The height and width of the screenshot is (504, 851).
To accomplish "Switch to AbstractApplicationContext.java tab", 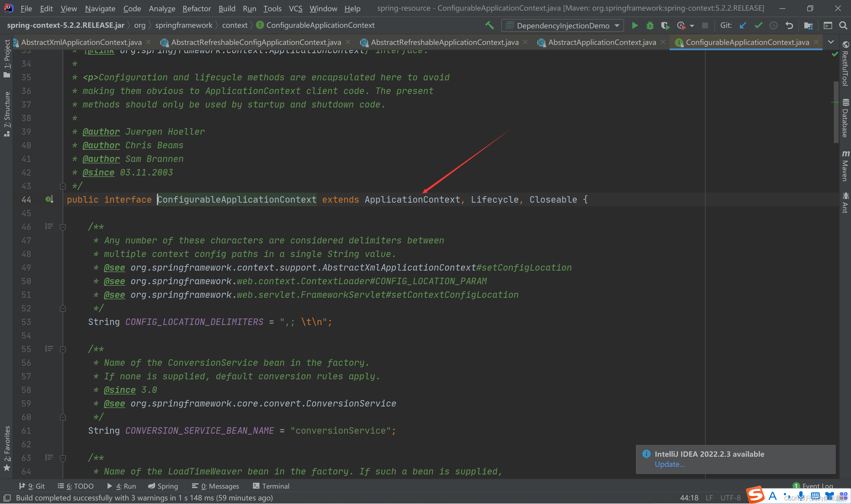I will click(601, 42).
